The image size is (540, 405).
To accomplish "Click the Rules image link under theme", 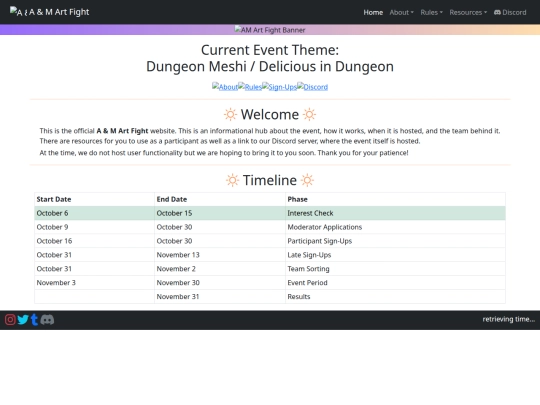I will pyautogui.click(x=250, y=87).
